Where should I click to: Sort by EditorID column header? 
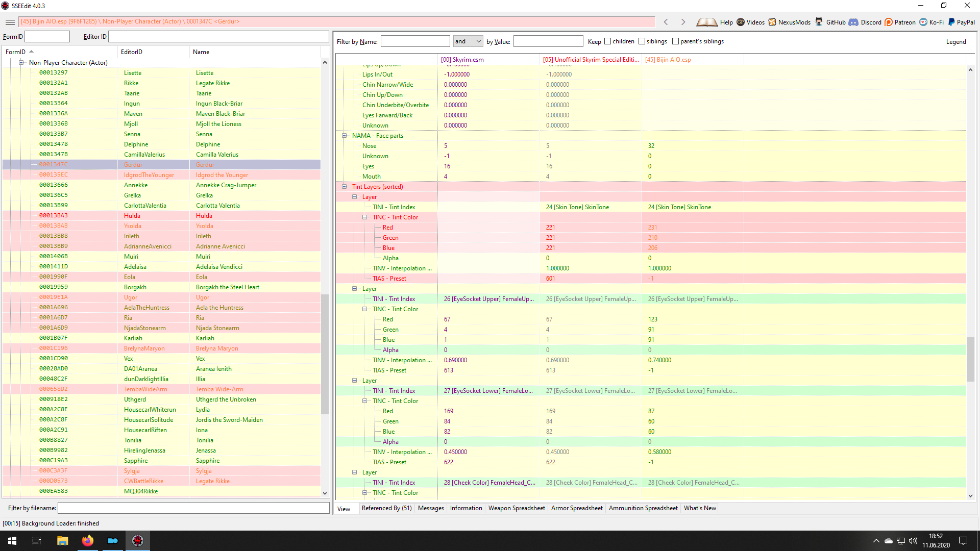[x=153, y=52]
